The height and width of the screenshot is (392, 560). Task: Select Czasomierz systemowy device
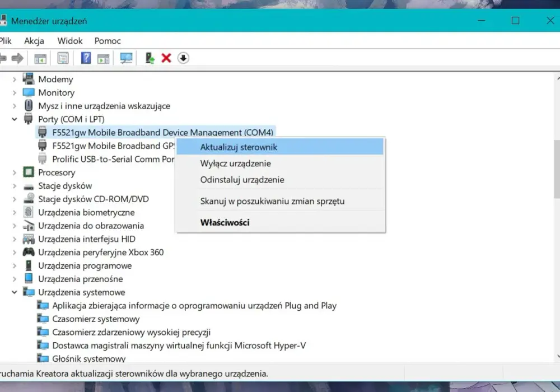tap(96, 319)
